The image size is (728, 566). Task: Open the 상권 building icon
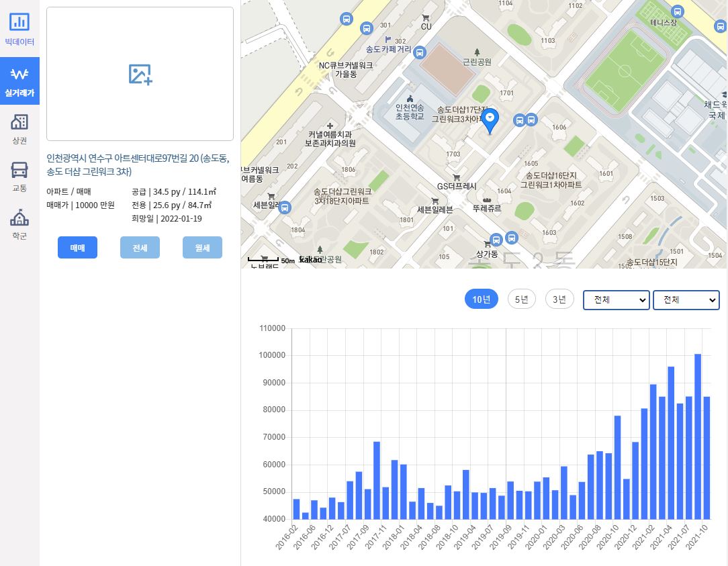(19, 122)
